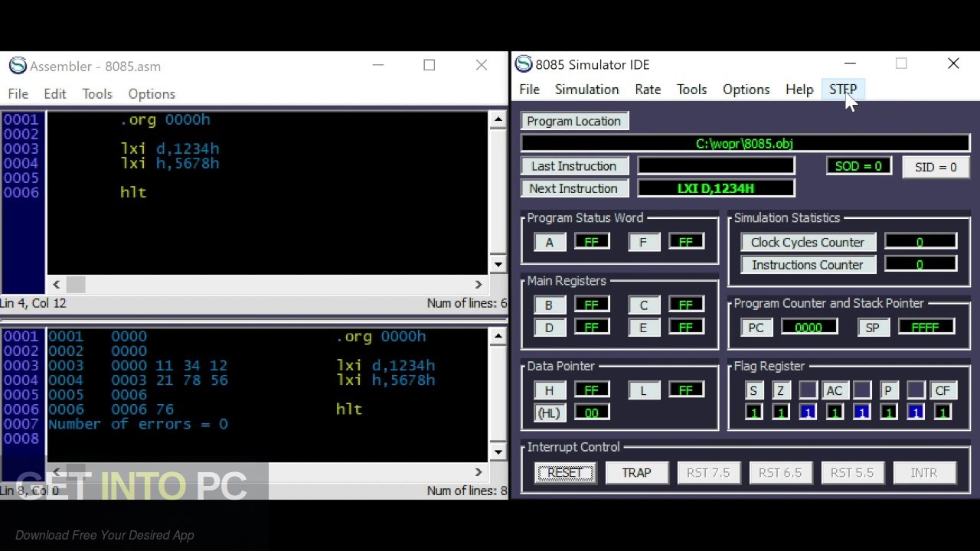Screen dimensions: 980x551
Task: Toggle unused flag bit between P and CF
Action: click(916, 412)
